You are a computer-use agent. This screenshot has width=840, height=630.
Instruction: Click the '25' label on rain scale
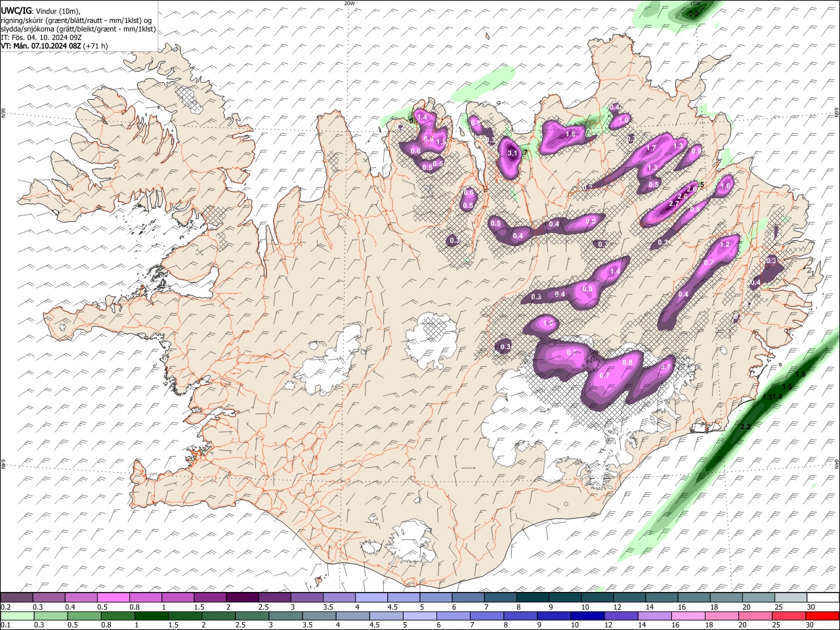click(x=776, y=625)
